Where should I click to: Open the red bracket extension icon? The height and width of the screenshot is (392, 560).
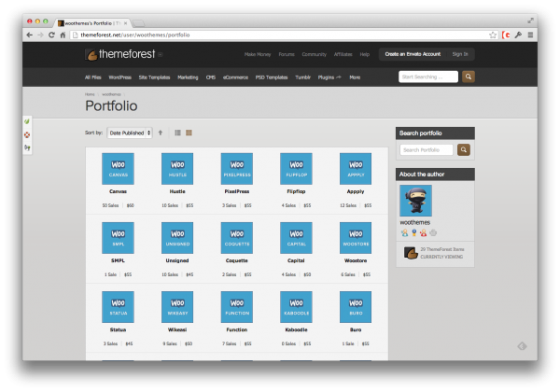tap(506, 35)
